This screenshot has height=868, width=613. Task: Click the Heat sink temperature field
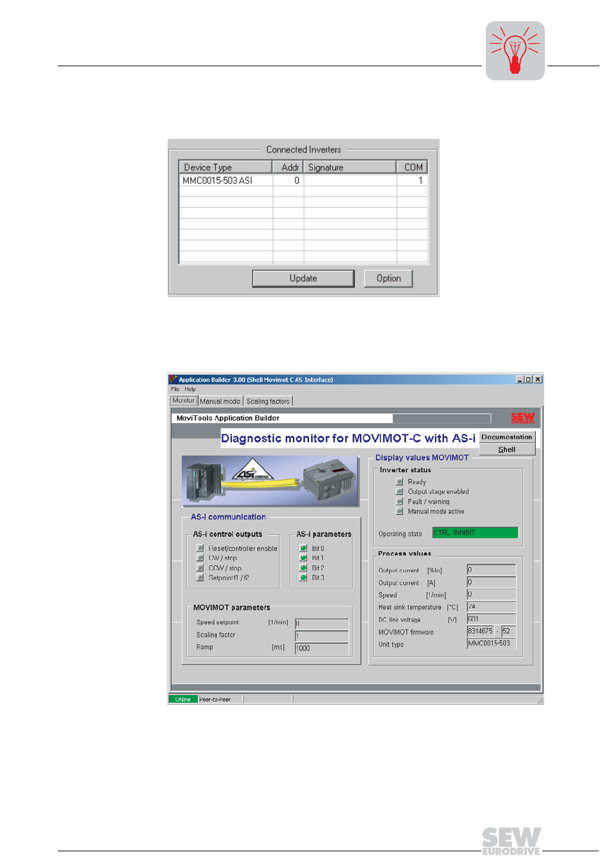point(491,606)
